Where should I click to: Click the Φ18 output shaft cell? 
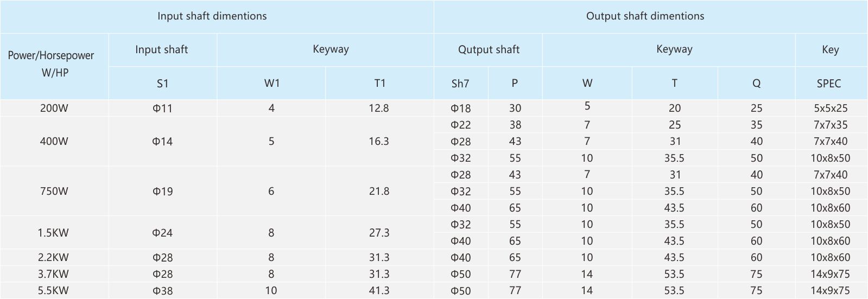tap(461, 108)
